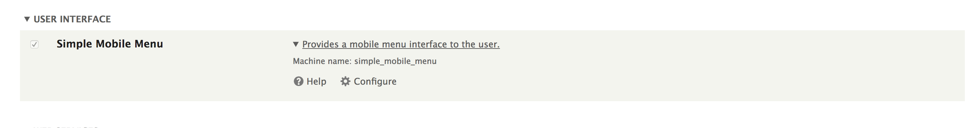This screenshot has width=980, height=128.
Task: Click the underlined module description summary
Action: pyautogui.click(x=401, y=44)
